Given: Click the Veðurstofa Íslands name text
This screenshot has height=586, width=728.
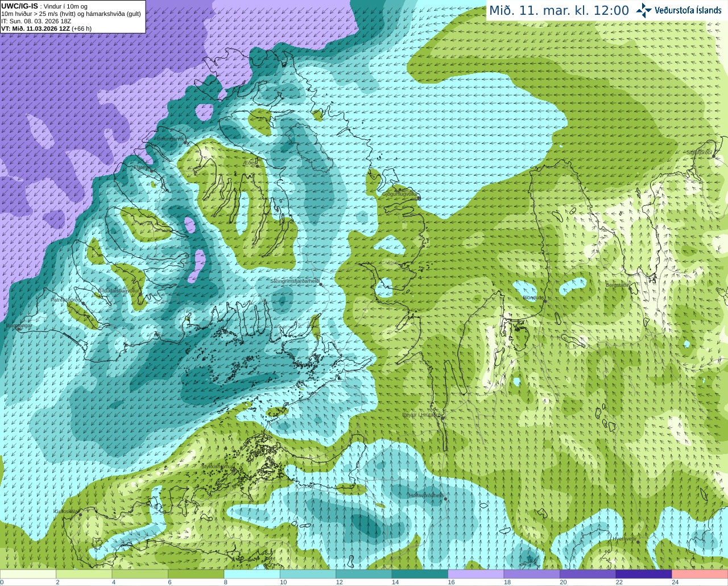Looking at the screenshot, I should click(688, 10).
